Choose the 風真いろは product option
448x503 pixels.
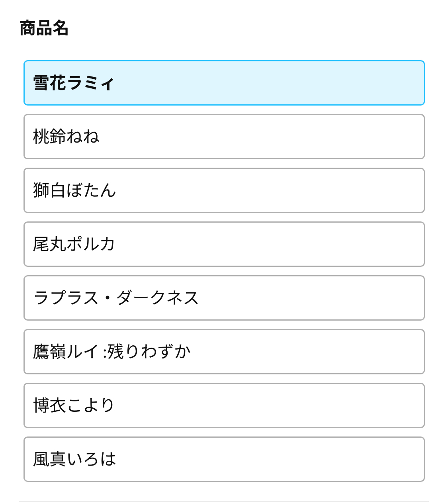(224, 459)
